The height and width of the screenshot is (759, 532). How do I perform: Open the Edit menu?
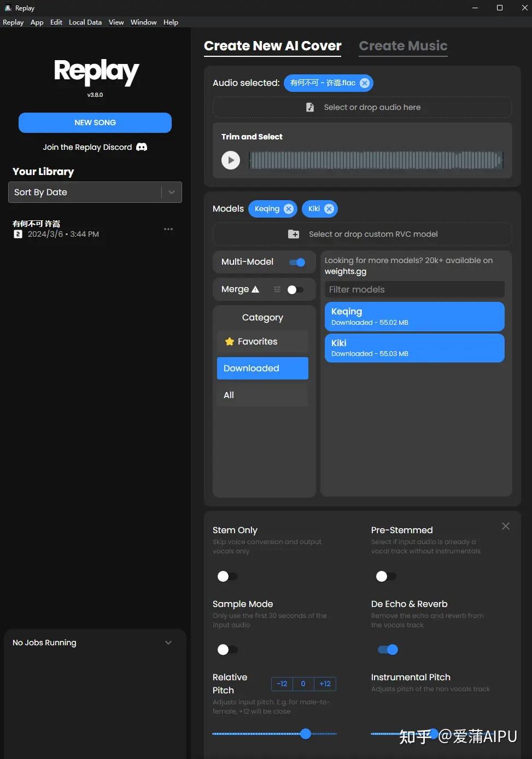click(56, 22)
